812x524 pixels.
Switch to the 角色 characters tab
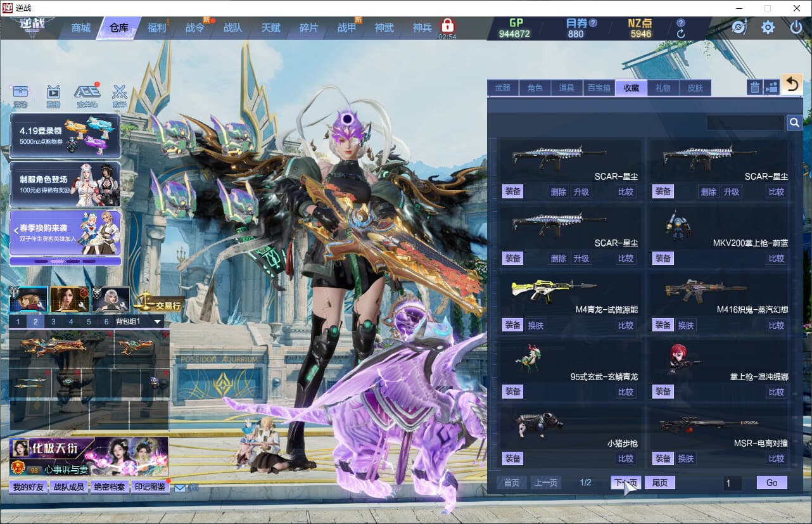click(x=535, y=88)
